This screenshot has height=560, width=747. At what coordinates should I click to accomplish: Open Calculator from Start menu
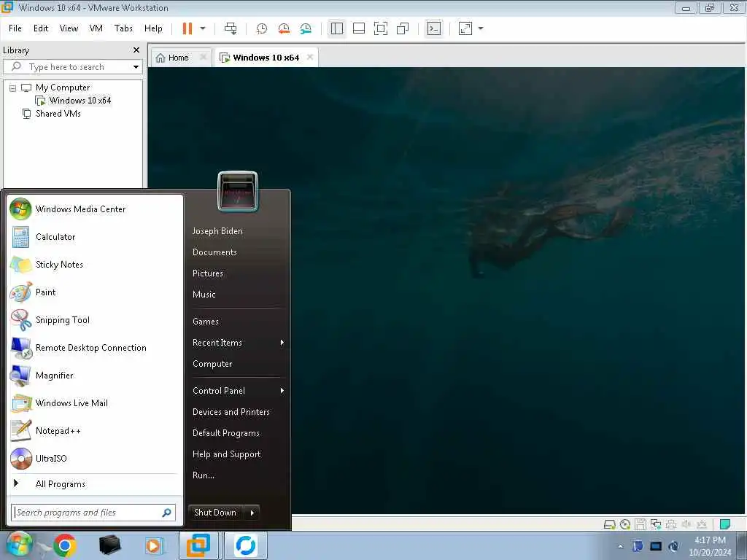point(94,237)
